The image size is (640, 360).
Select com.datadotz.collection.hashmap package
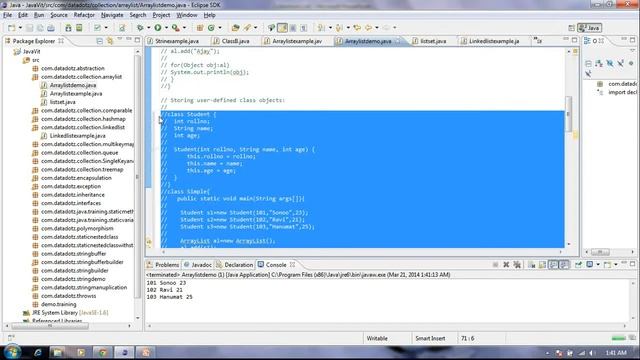[x=83, y=119]
